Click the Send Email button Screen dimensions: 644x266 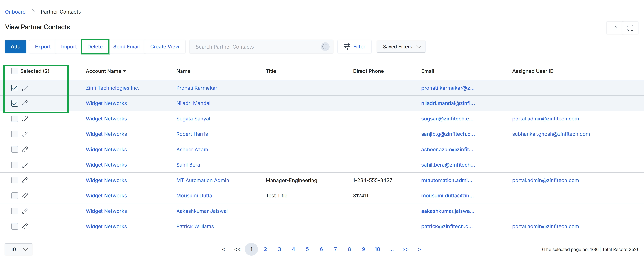point(126,47)
